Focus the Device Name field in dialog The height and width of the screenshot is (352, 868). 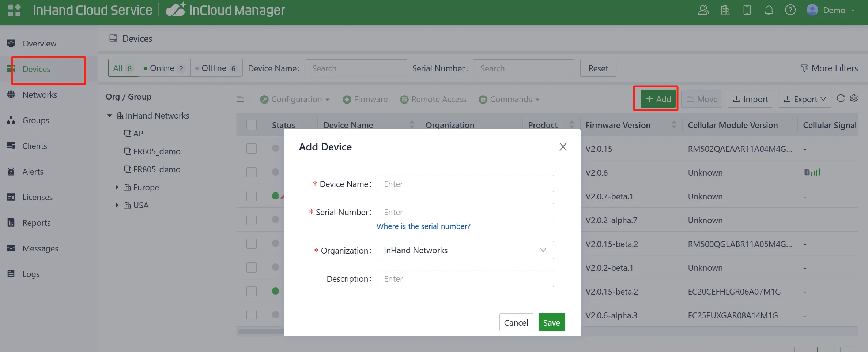click(x=465, y=184)
